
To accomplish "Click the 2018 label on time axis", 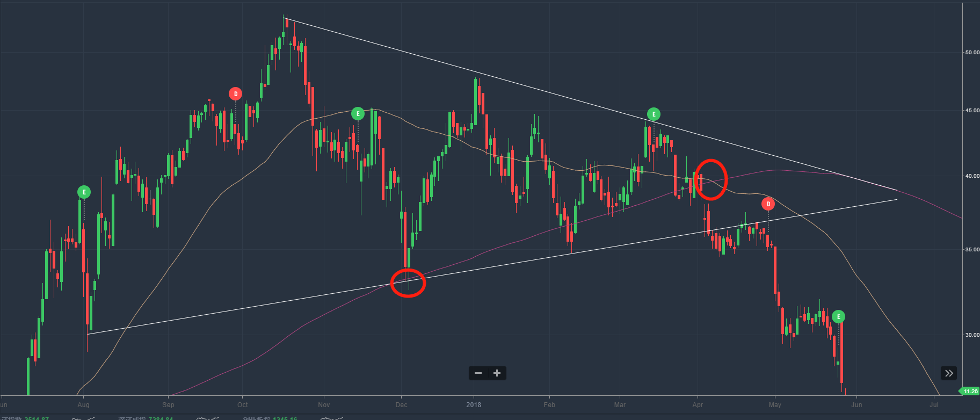I will pyautogui.click(x=474, y=405).
